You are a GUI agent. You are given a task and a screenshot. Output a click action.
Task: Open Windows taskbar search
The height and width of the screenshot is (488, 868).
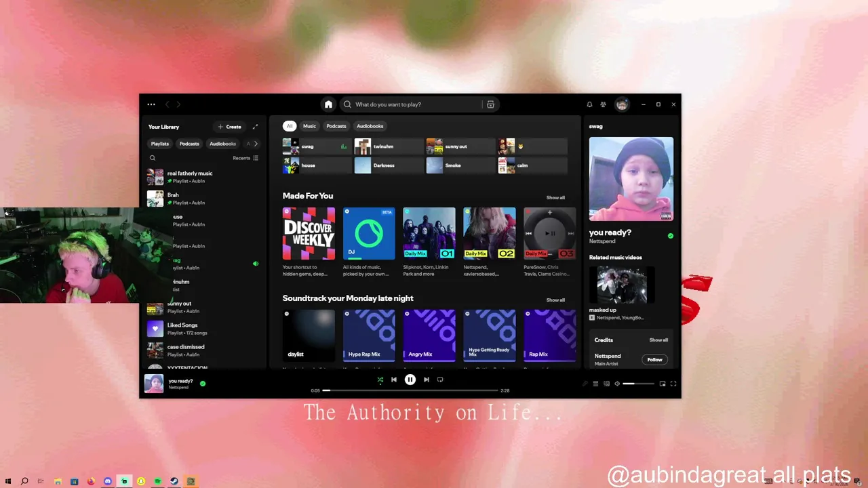pos(24,481)
